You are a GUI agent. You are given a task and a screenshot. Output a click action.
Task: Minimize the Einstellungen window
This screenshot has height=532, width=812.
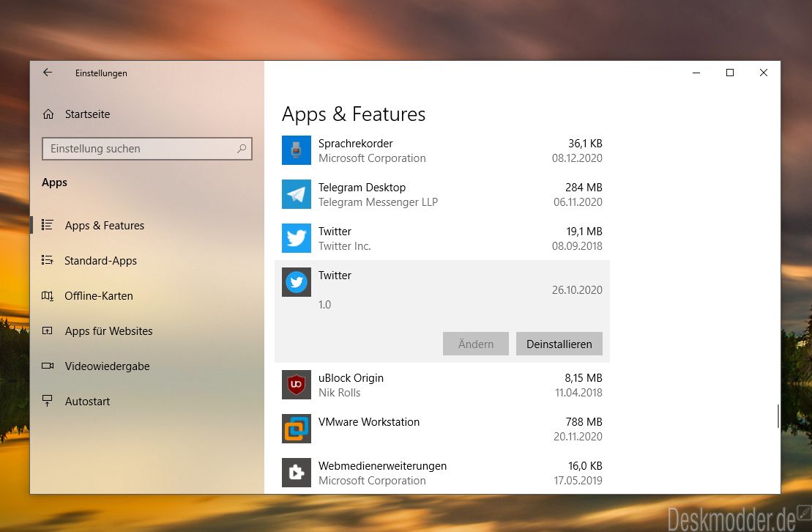tap(696, 73)
